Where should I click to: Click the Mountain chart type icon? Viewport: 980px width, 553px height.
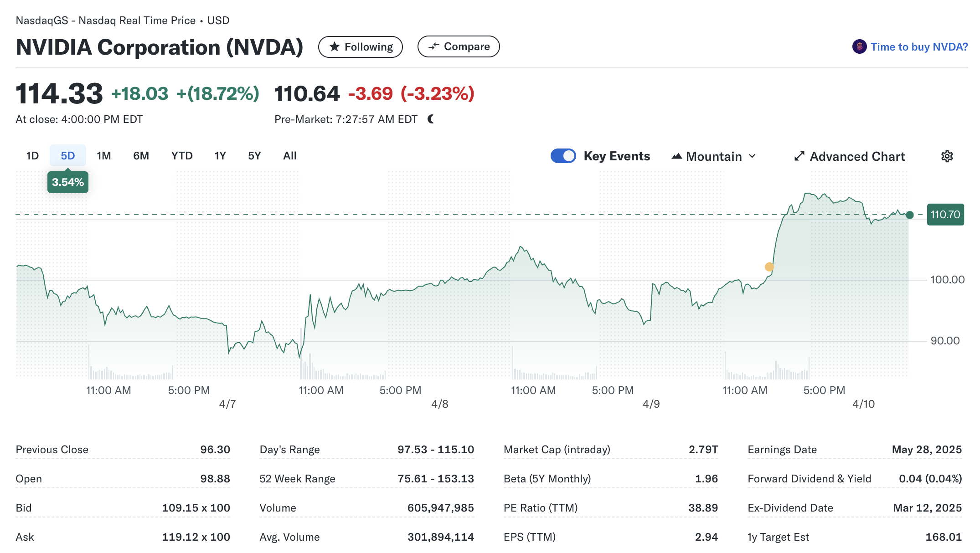676,156
